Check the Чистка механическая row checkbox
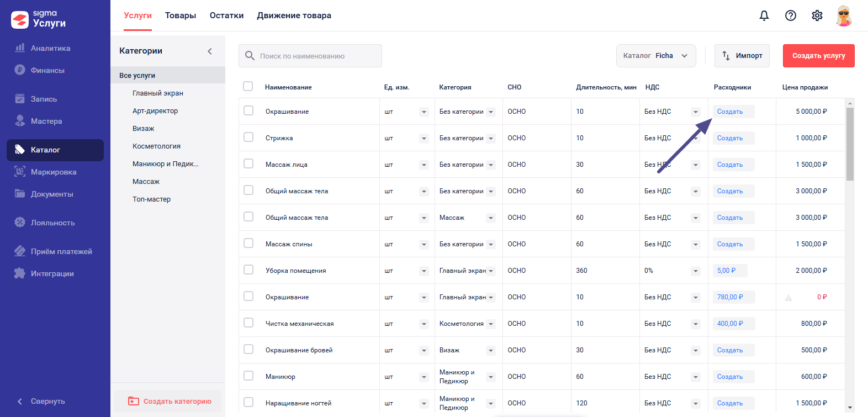Image resolution: width=868 pixels, height=417 pixels. (x=248, y=323)
